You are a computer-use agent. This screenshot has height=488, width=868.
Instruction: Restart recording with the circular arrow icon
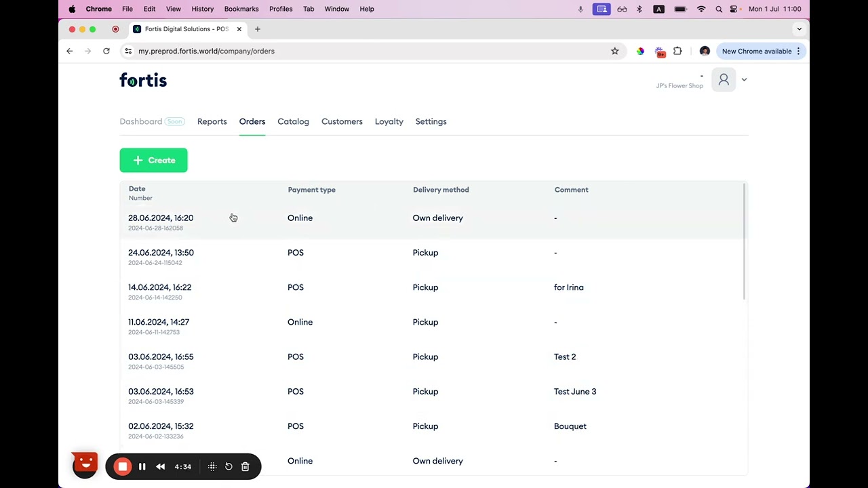coord(229,466)
